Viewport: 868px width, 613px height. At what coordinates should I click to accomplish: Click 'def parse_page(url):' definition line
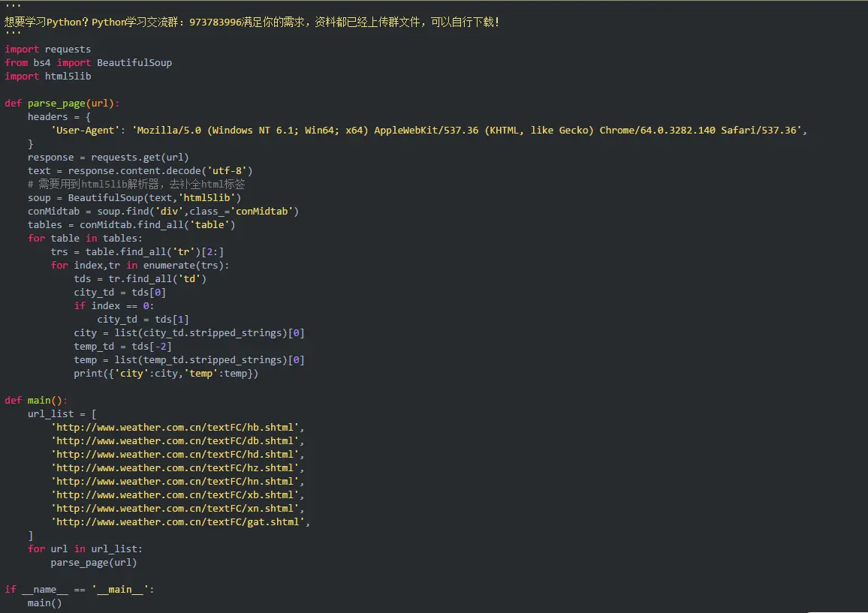coord(62,103)
